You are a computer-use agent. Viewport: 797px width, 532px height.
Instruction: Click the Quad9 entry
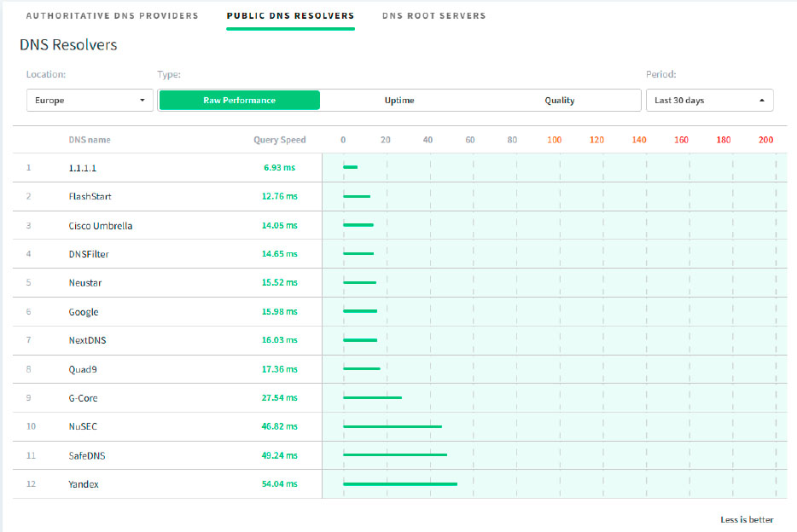click(83, 369)
